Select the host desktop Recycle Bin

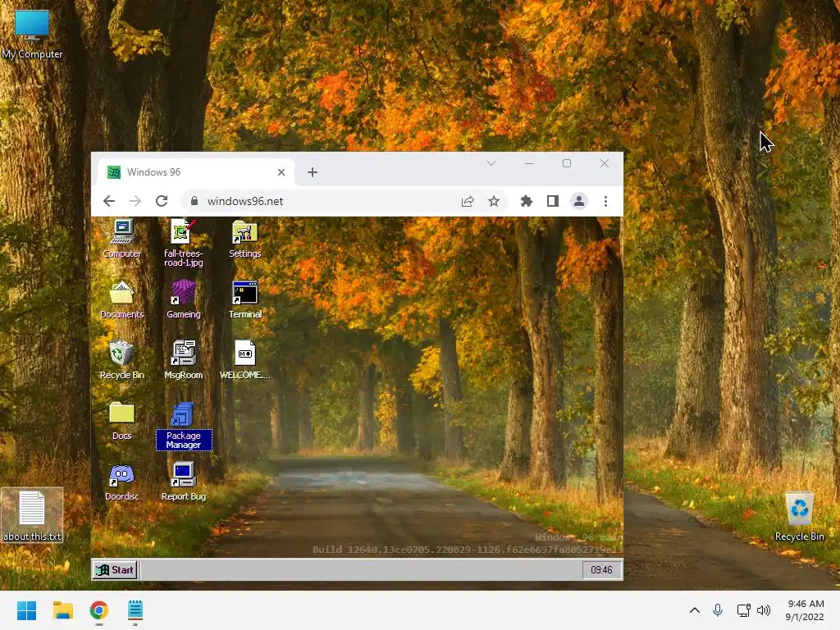click(x=799, y=517)
